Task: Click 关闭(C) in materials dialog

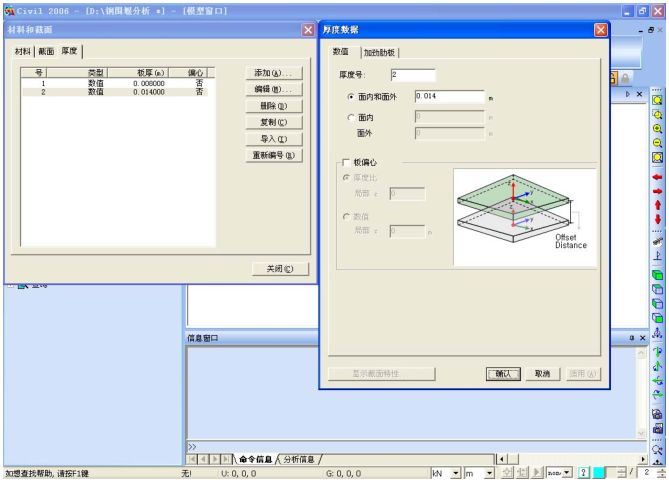Action: [x=280, y=269]
